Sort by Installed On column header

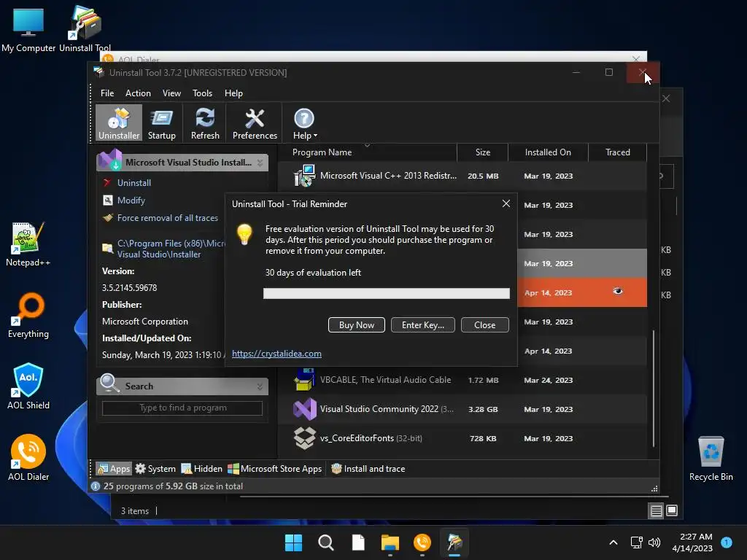[548, 152]
